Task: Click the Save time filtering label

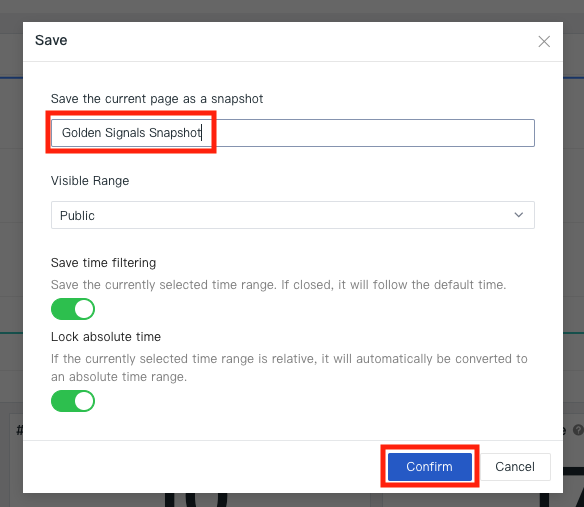Action: (x=104, y=263)
